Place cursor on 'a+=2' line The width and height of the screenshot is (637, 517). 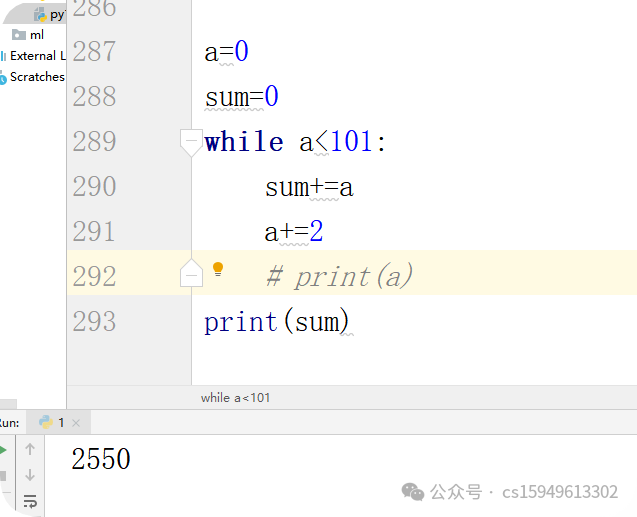(294, 232)
